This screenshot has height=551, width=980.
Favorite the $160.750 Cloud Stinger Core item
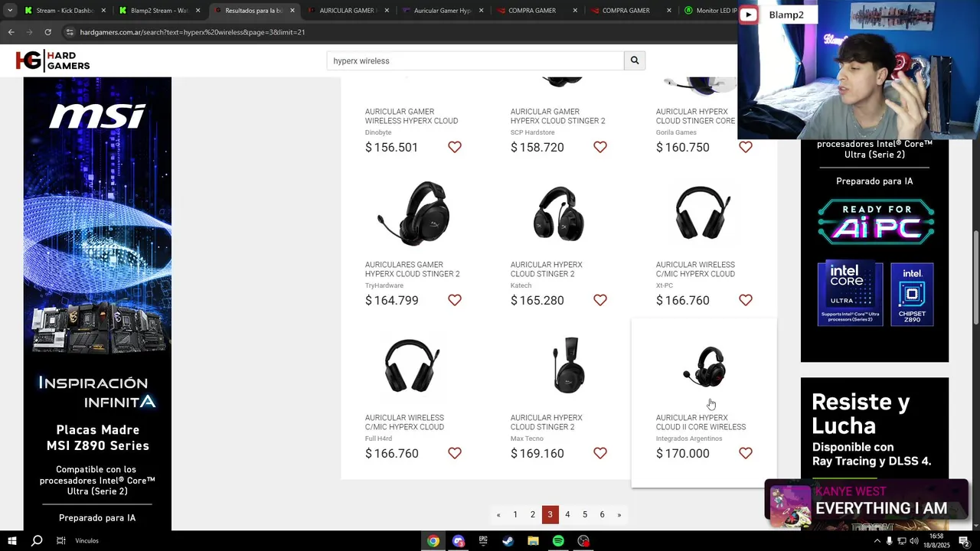(746, 147)
